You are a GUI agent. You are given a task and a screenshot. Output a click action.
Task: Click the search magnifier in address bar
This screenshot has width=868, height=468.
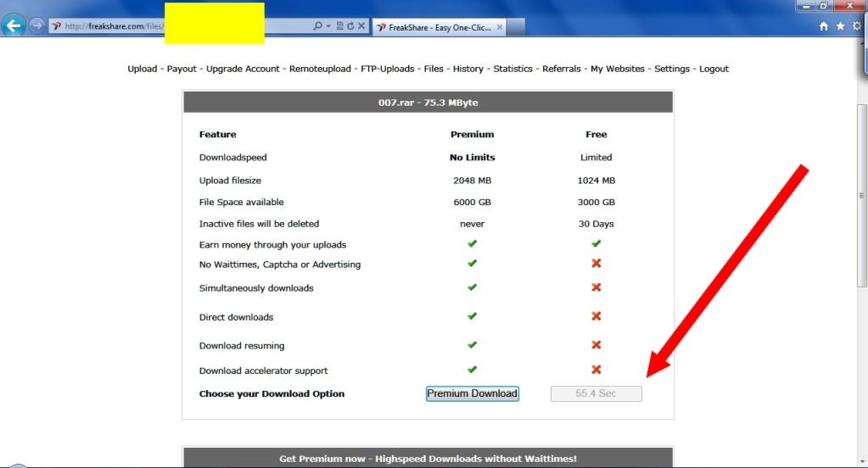317,26
